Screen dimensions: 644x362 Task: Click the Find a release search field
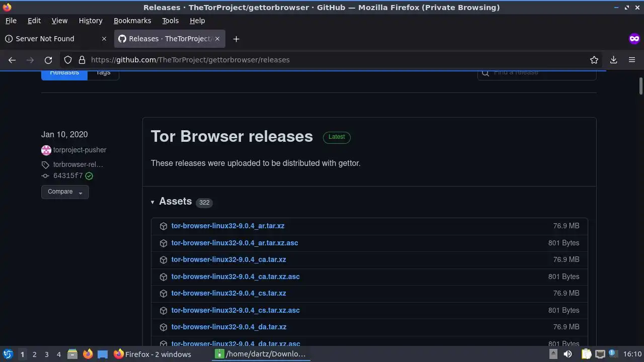point(537,74)
